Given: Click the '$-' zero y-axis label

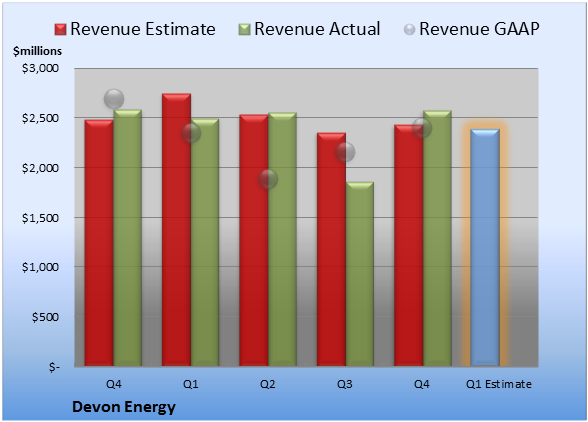Looking at the screenshot, I should click(54, 367).
